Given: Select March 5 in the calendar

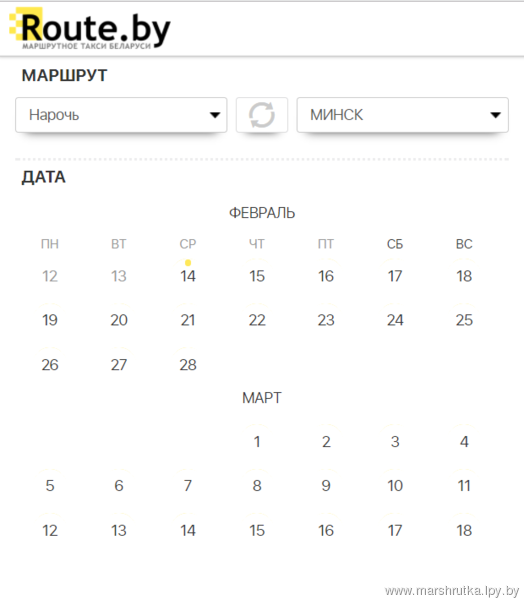Looking at the screenshot, I should [50, 486].
